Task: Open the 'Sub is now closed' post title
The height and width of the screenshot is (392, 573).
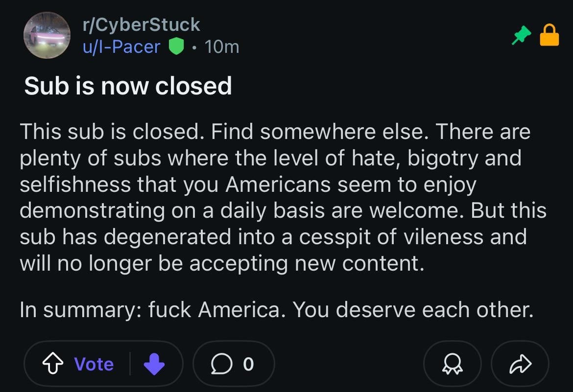Action: click(x=128, y=86)
